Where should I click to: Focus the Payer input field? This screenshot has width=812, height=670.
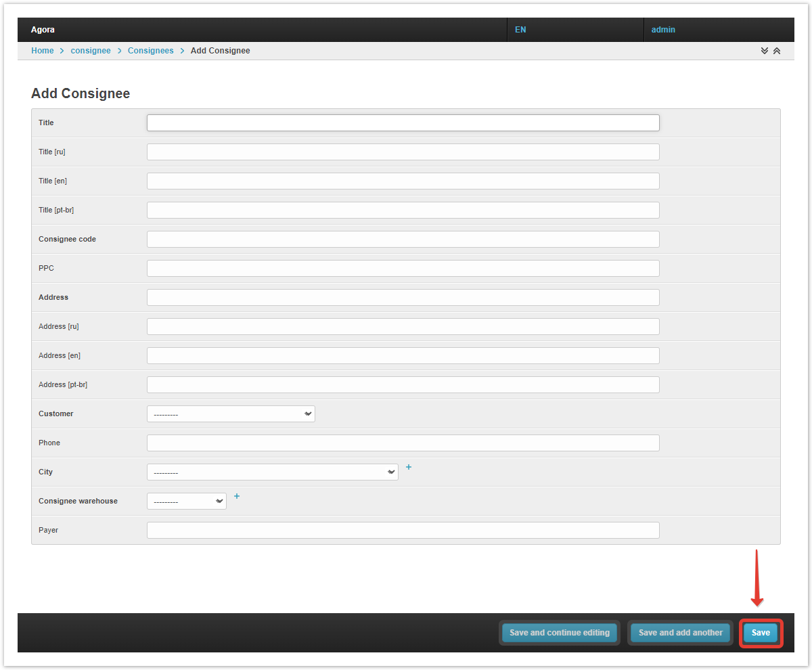[x=403, y=530]
